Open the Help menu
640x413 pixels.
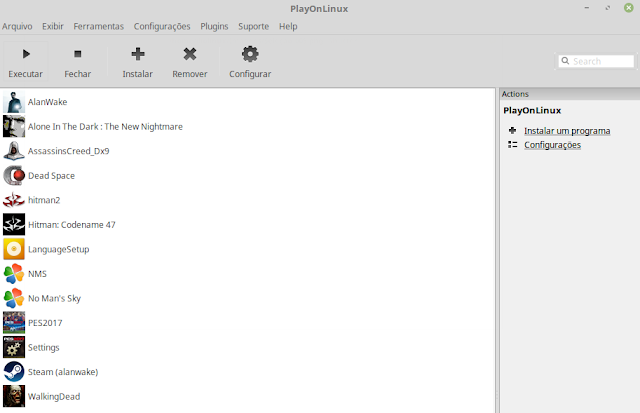pyautogui.click(x=288, y=27)
